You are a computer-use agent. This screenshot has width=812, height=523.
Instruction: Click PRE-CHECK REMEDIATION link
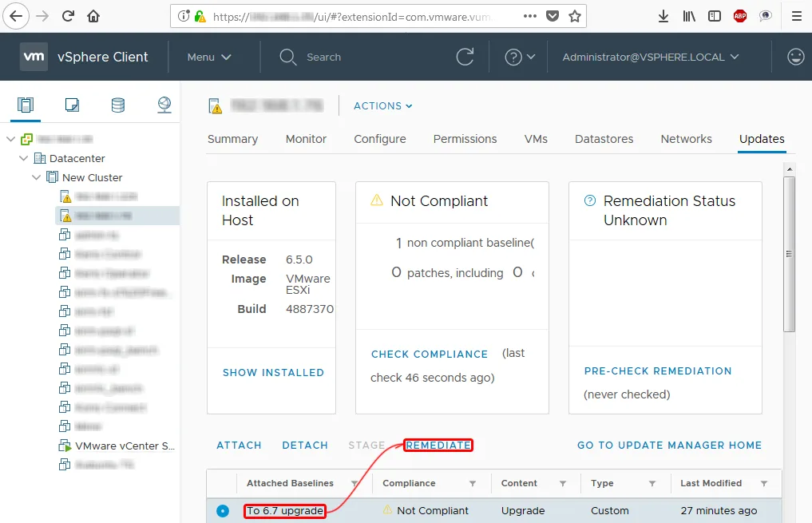658,370
